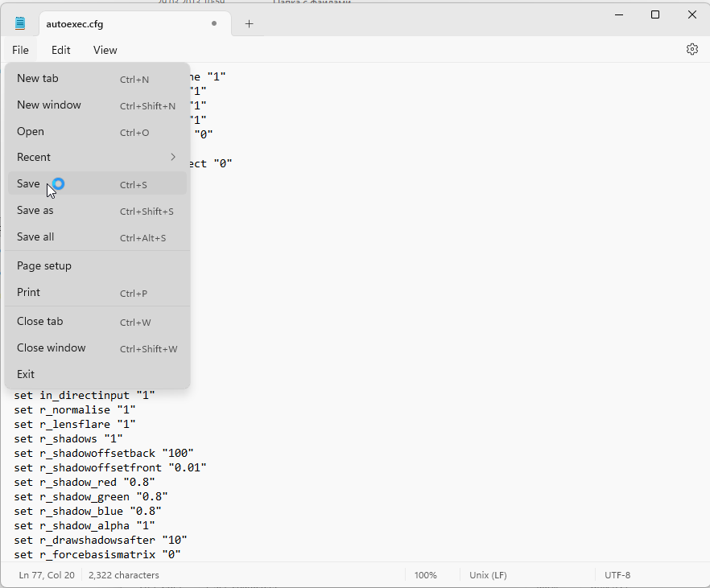Click line set r_forcebasismatrix "0"
The image size is (710, 588).
point(97,554)
